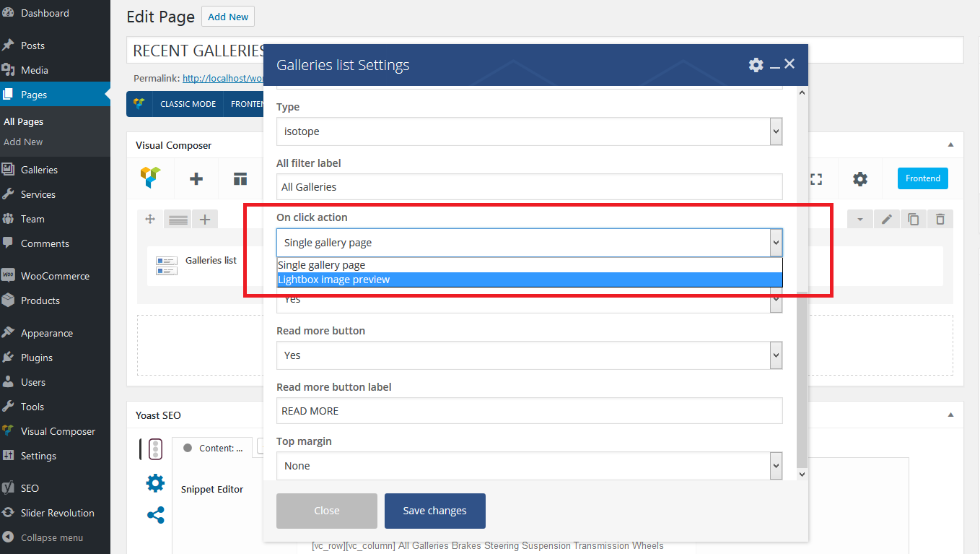
Task: Select Lightbox image preview option
Action: coord(529,280)
